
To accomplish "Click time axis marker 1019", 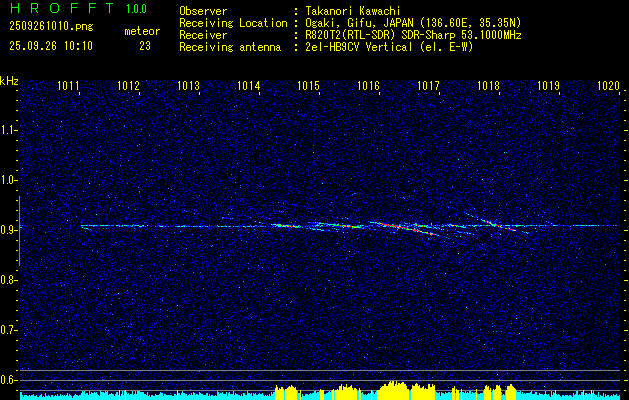I will pos(548,85).
